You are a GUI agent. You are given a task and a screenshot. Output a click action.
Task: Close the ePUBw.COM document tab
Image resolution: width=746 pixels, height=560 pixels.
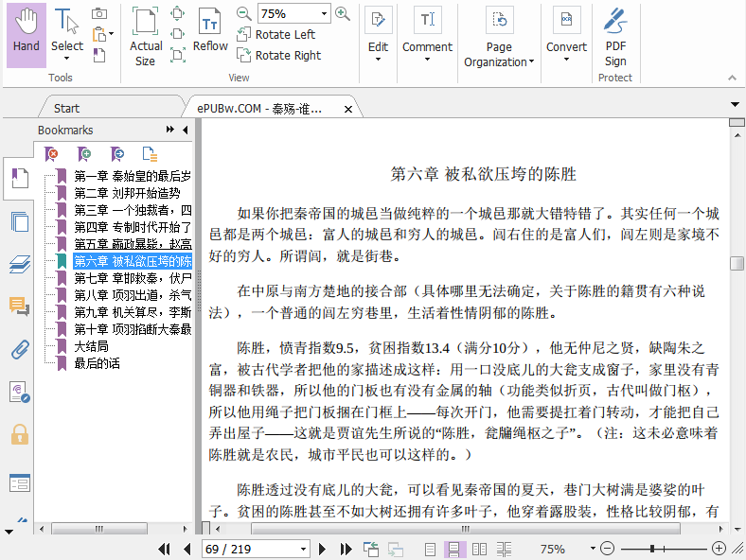click(348, 110)
